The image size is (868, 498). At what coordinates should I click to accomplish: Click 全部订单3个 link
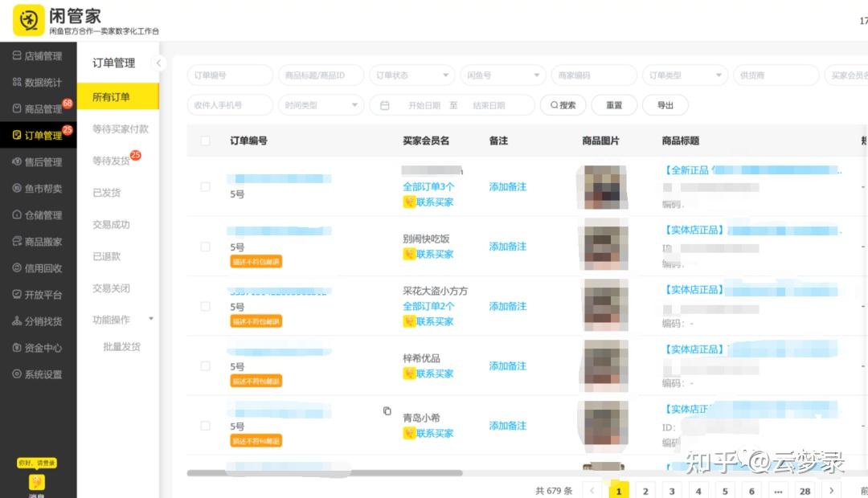[x=428, y=187]
